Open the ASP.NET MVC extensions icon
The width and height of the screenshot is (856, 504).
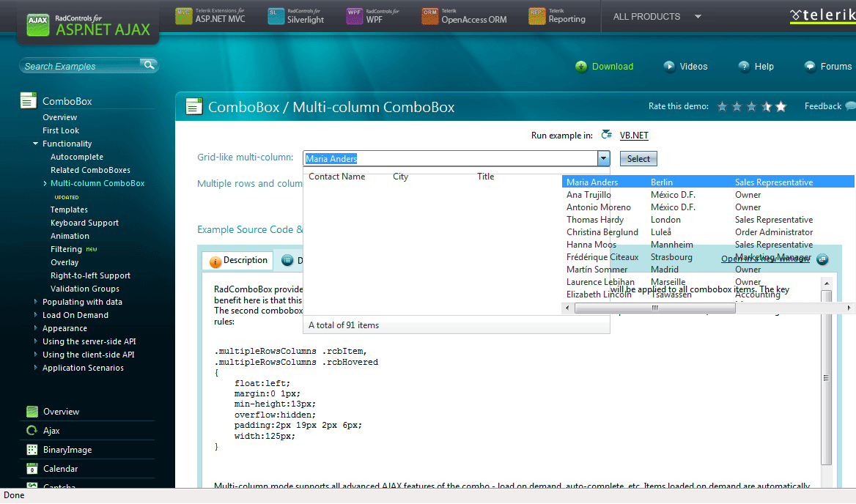(x=184, y=16)
